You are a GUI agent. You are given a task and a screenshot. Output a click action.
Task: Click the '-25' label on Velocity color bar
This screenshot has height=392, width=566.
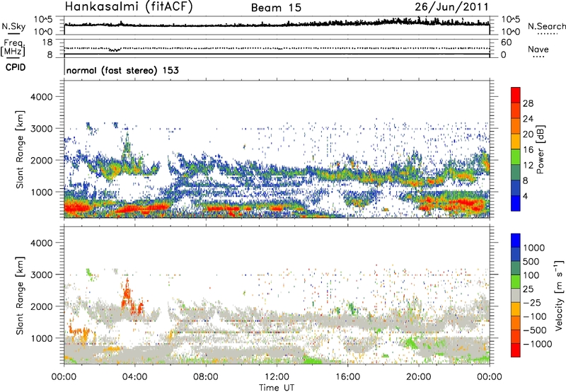click(x=531, y=303)
